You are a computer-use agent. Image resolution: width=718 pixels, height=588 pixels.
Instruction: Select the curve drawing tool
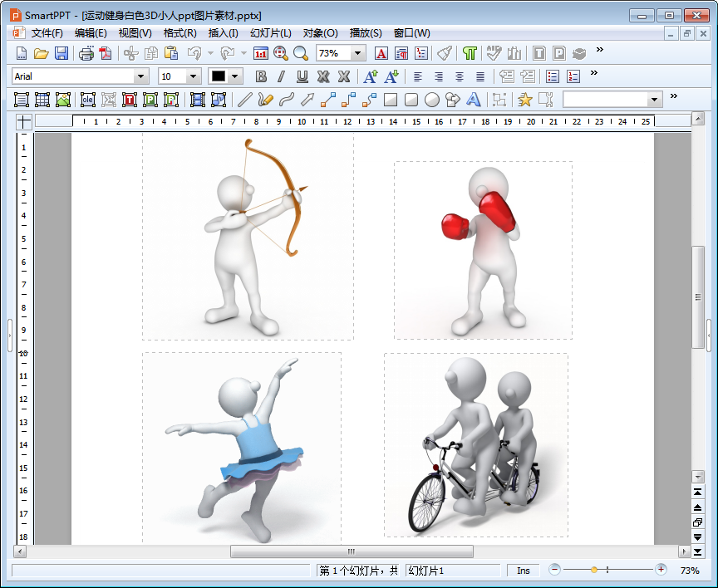[x=286, y=100]
